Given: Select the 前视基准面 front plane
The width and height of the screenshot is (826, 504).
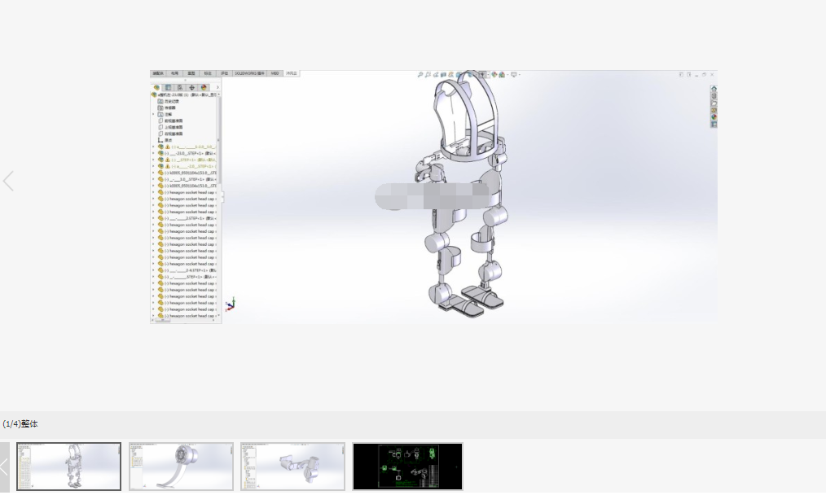Looking at the screenshot, I should tap(170, 121).
